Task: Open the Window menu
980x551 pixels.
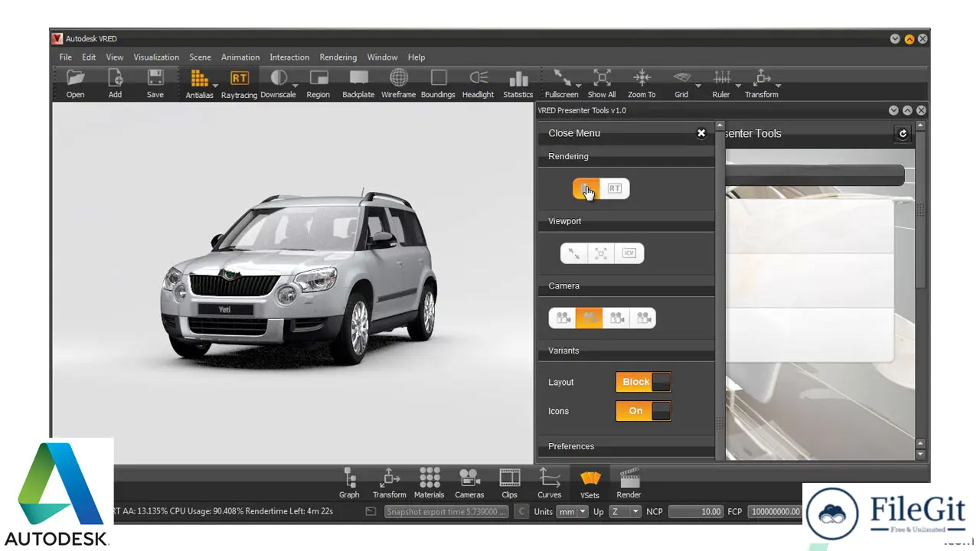Action: tap(382, 57)
